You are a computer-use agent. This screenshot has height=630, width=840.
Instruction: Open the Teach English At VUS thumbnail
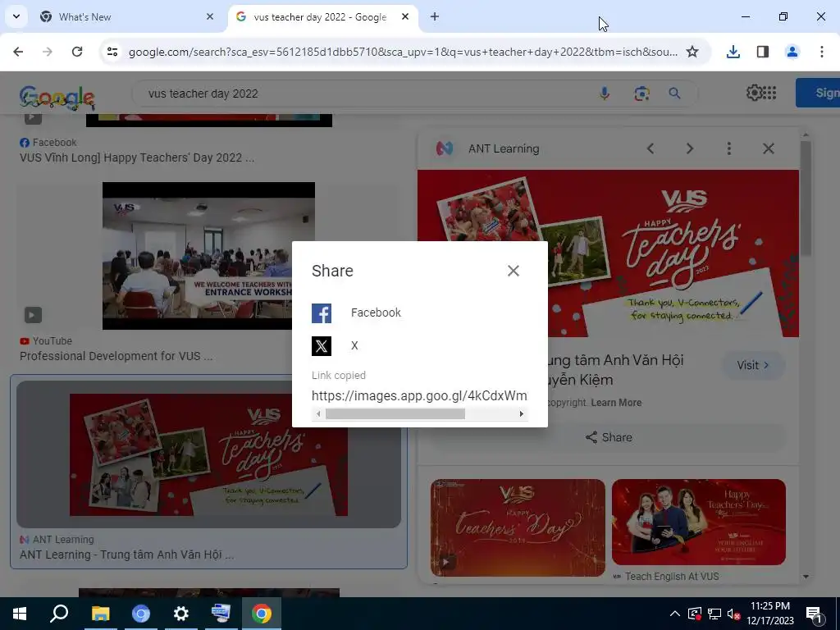click(699, 523)
